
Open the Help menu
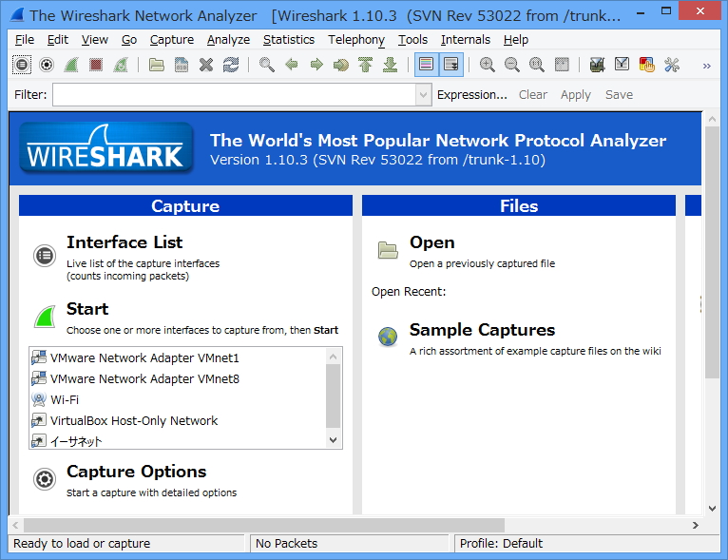pos(516,40)
